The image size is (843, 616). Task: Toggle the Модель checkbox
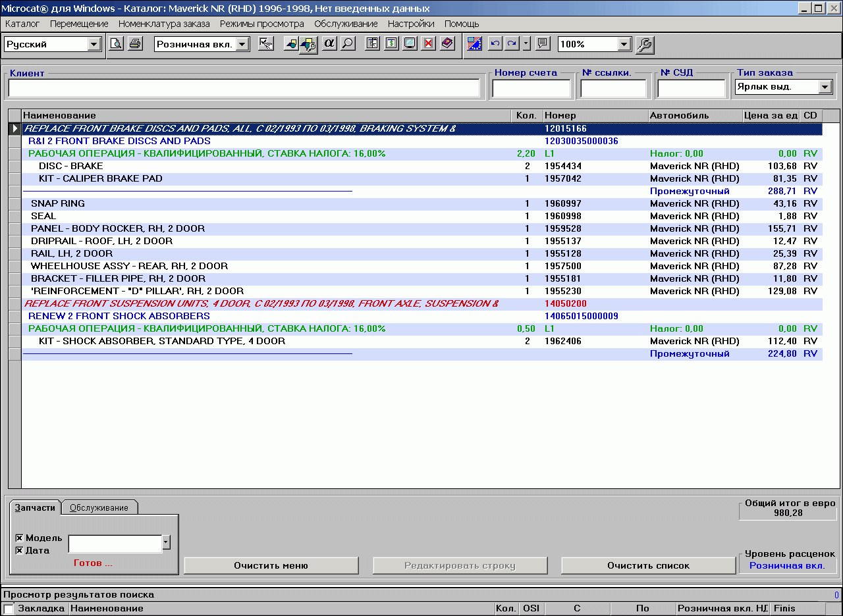[19, 538]
